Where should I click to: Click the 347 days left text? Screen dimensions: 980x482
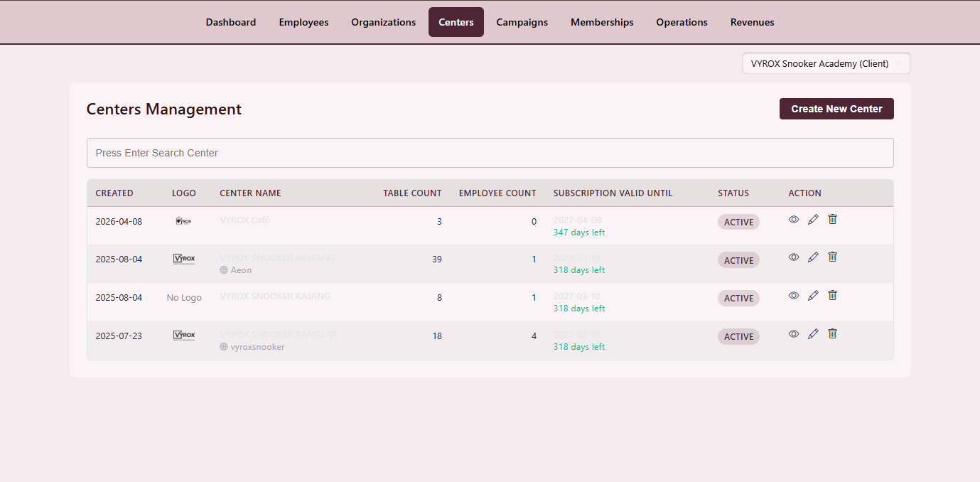(x=579, y=232)
